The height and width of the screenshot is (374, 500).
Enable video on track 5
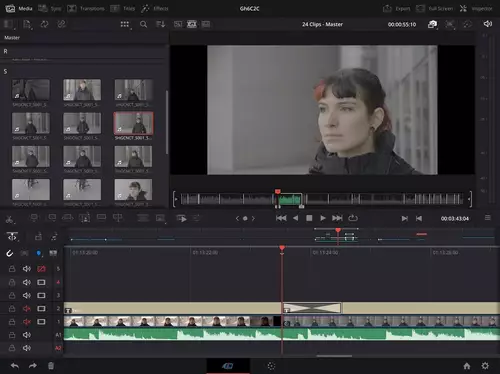click(41, 269)
